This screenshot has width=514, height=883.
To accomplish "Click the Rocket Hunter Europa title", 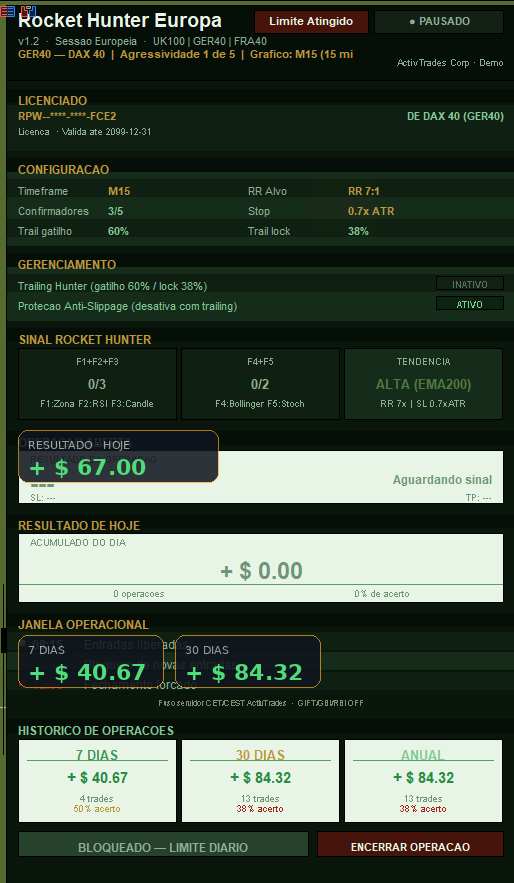I will 120,21.
